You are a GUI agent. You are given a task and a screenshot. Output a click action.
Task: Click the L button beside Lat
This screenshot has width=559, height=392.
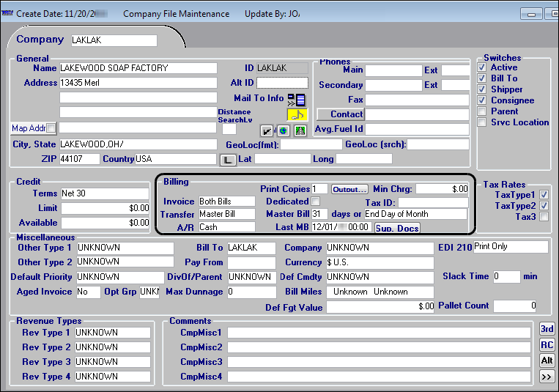click(228, 159)
